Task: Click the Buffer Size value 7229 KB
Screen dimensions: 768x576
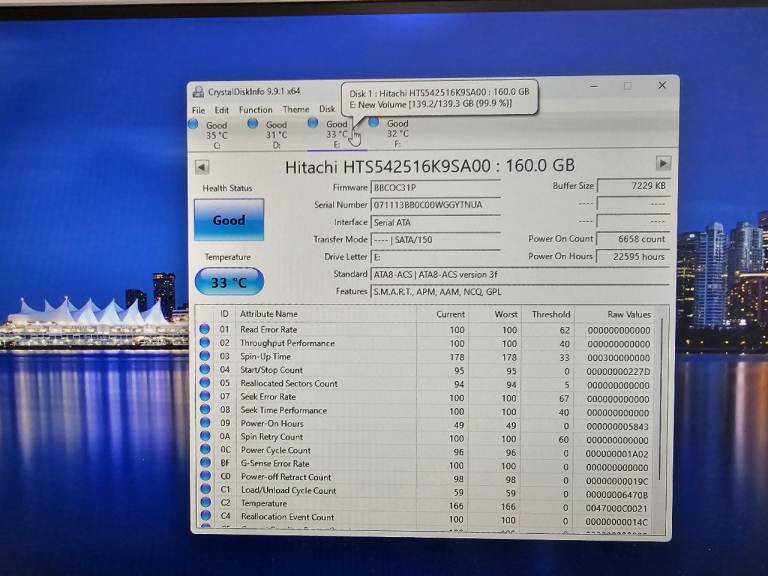Action: pos(633,186)
